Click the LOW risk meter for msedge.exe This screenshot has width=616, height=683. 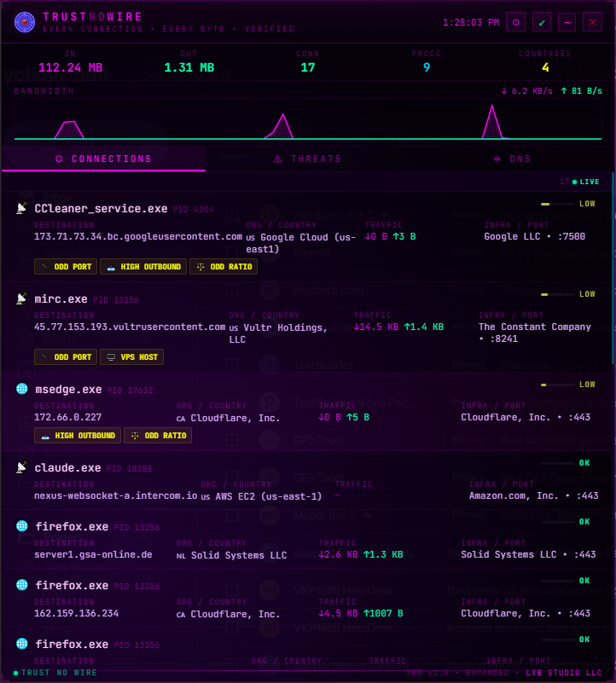tap(568, 385)
